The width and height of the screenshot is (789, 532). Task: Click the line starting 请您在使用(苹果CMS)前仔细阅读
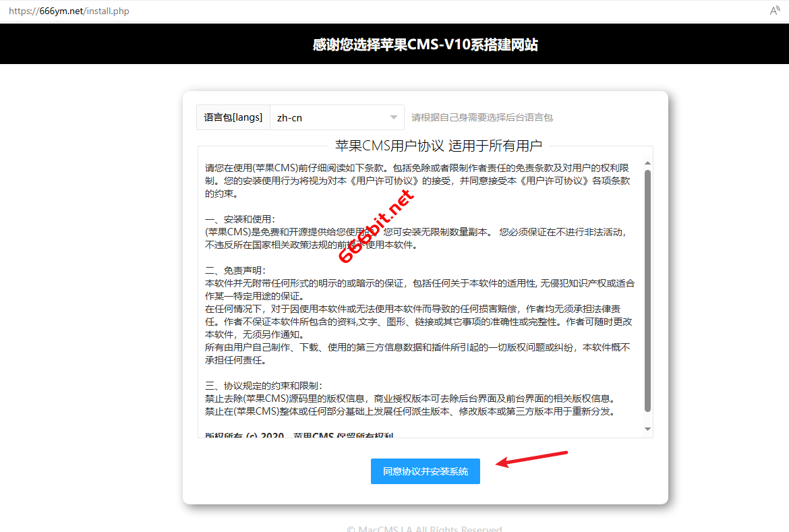tap(417, 168)
